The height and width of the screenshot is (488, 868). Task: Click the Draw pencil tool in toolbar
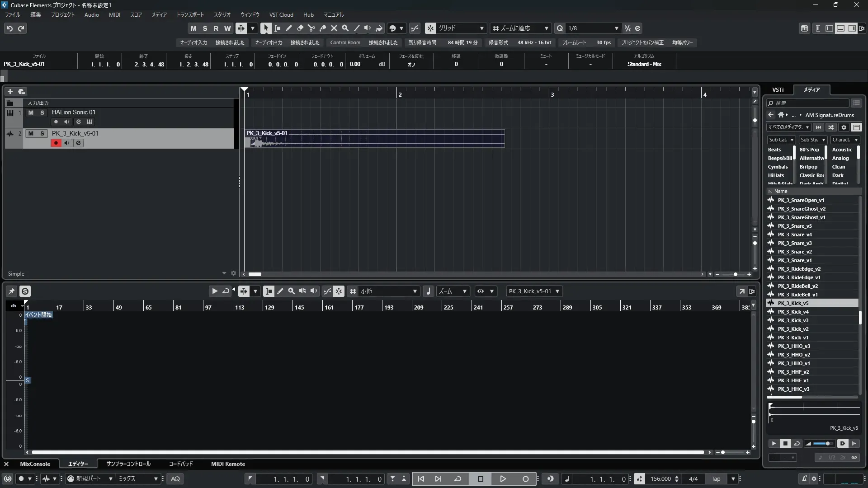(289, 28)
